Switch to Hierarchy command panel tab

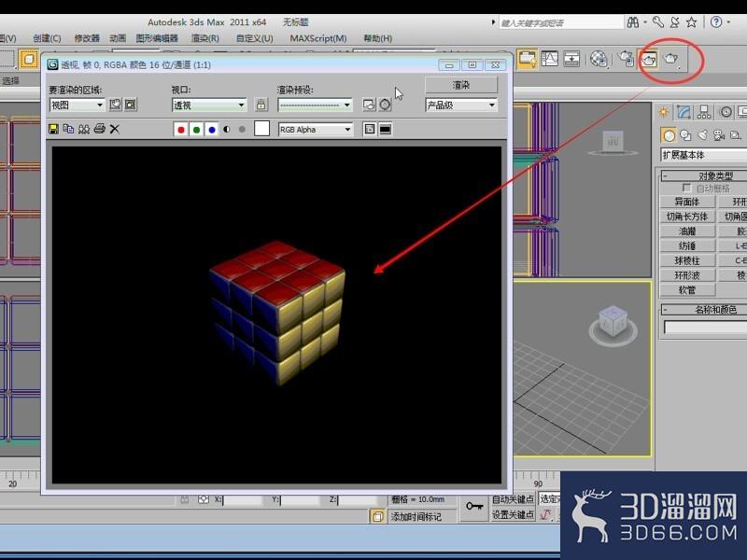click(x=704, y=112)
